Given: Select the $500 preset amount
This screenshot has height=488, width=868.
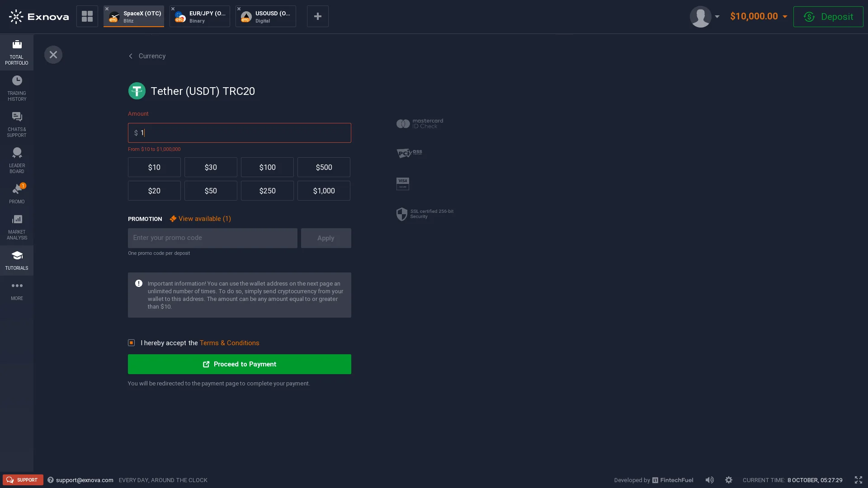Looking at the screenshot, I should pyautogui.click(x=324, y=167).
